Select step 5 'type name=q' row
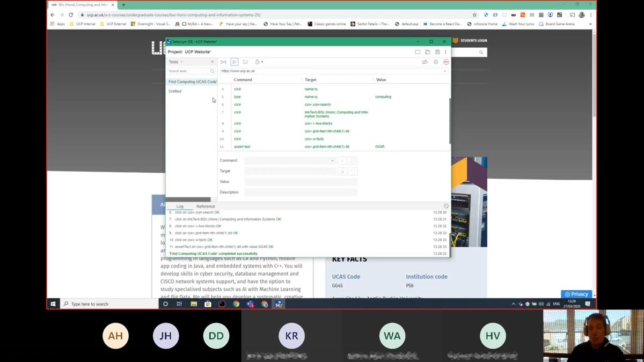The width and height of the screenshot is (644, 362). click(333, 97)
